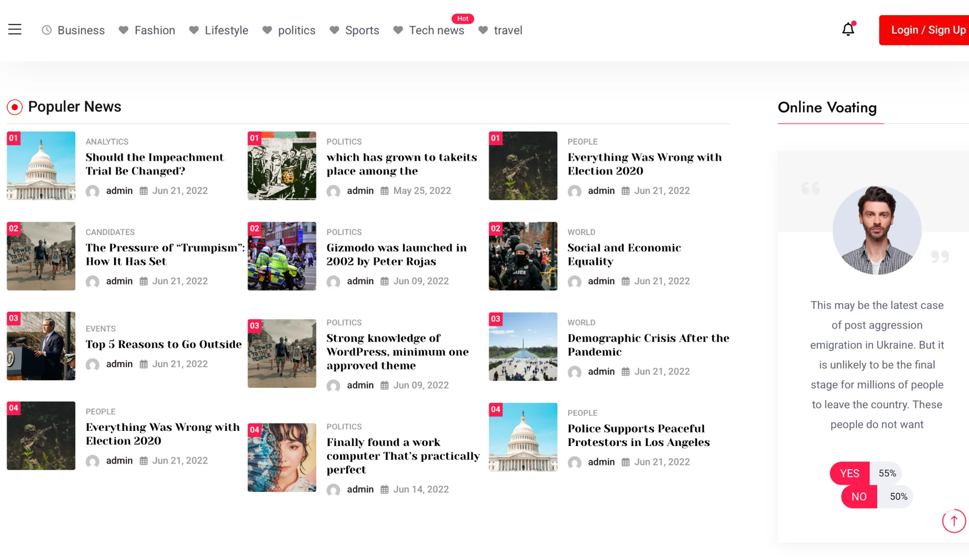Open the politics menu item

(x=296, y=30)
